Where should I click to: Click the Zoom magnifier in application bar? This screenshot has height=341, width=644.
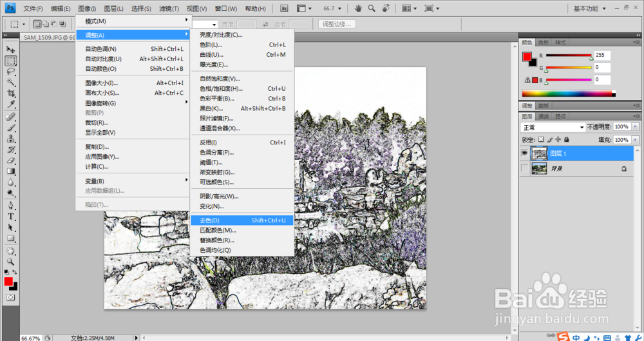pyautogui.click(x=372, y=8)
